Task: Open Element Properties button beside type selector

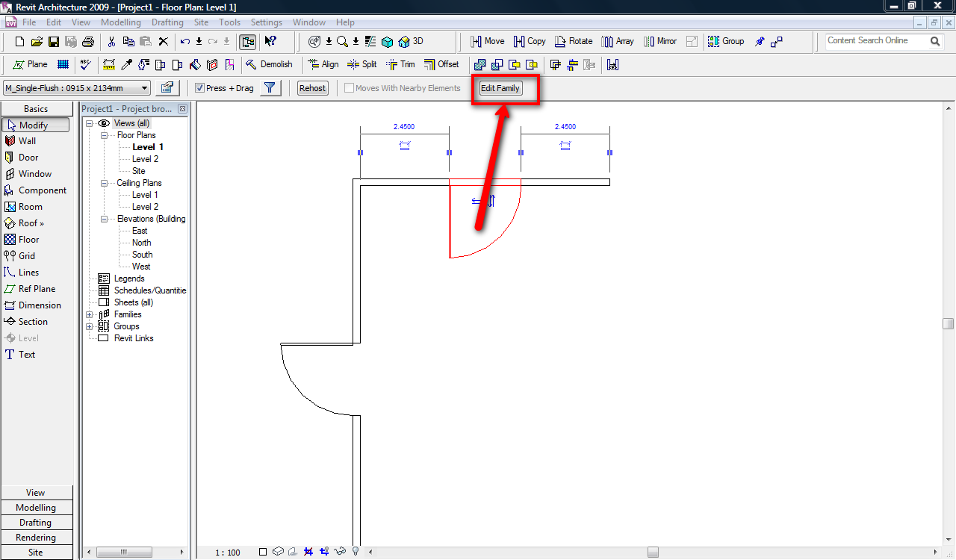Action: click(167, 88)
